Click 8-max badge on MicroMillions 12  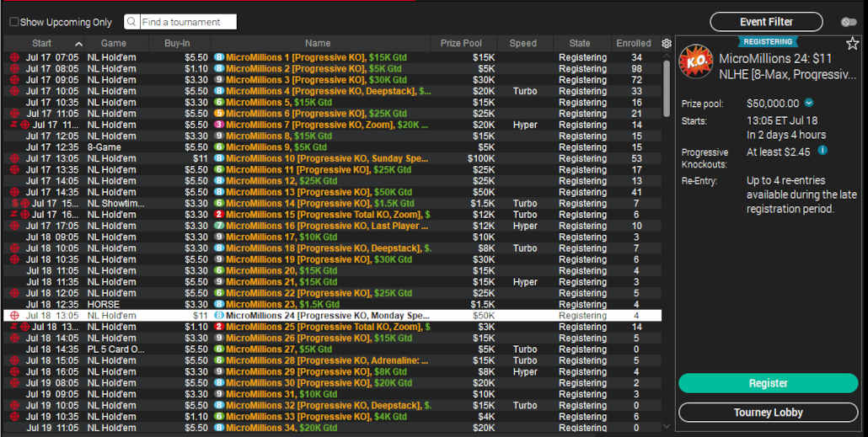pos(219,181)
